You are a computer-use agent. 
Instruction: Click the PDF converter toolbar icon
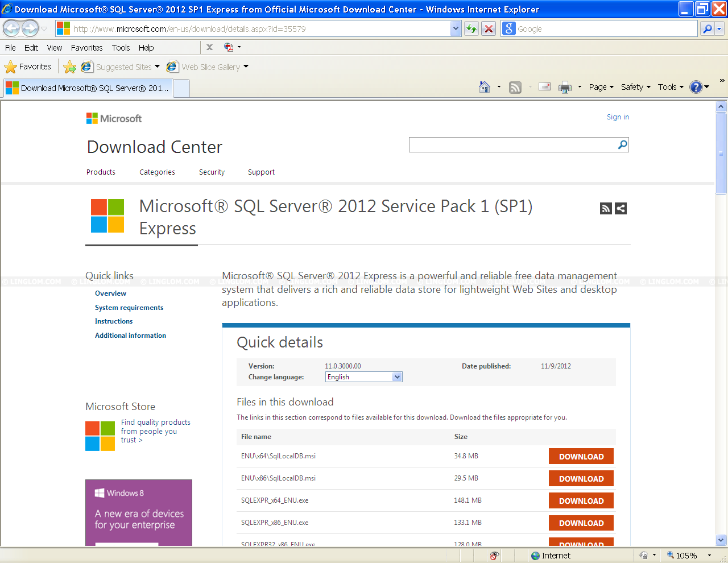[x=229, y=47]
